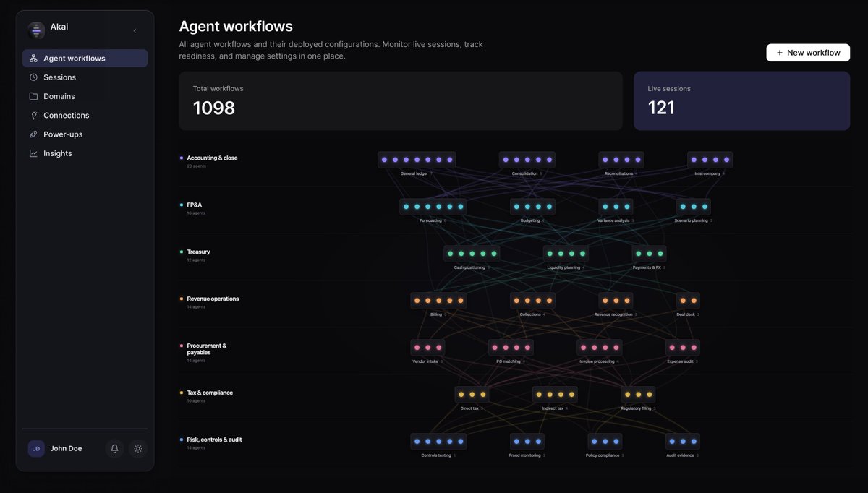This screenshot has height=493, width=868.
Task: Open the Cash positioning agent node
Action: pos(472,254)
